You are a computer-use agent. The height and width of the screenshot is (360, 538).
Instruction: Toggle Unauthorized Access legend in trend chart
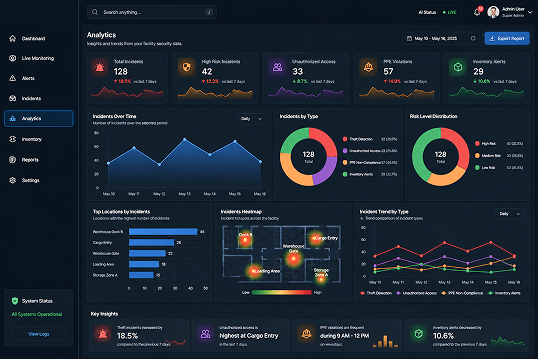click(417, 293)
